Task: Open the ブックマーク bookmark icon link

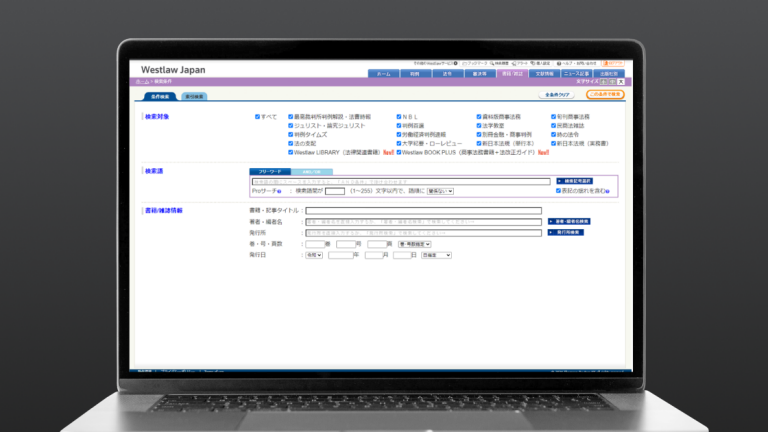Action: (475, 63)
